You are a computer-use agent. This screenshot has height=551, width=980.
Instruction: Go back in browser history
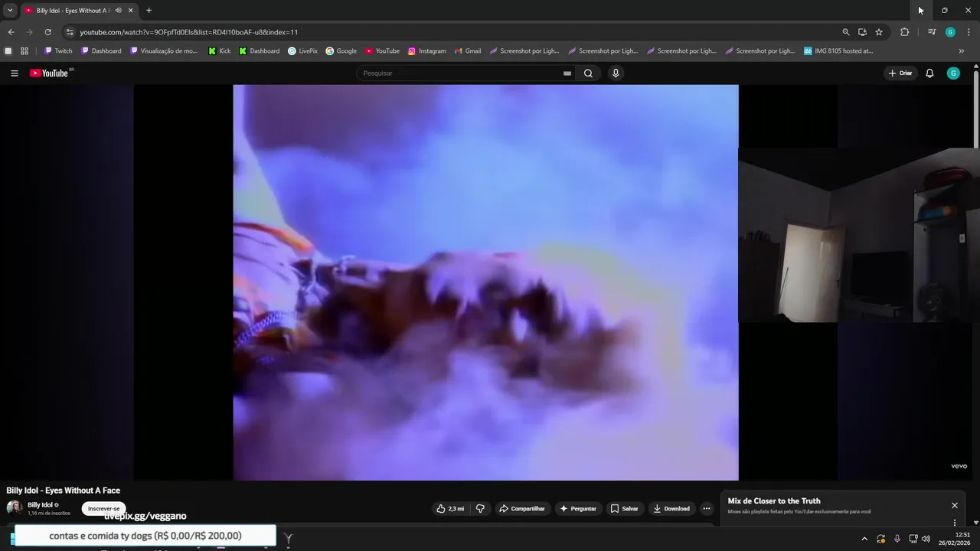tap(11, 32)
